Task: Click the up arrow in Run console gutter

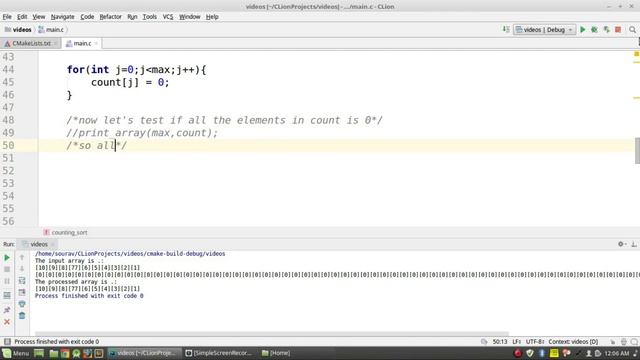Action: coord(22,258)
